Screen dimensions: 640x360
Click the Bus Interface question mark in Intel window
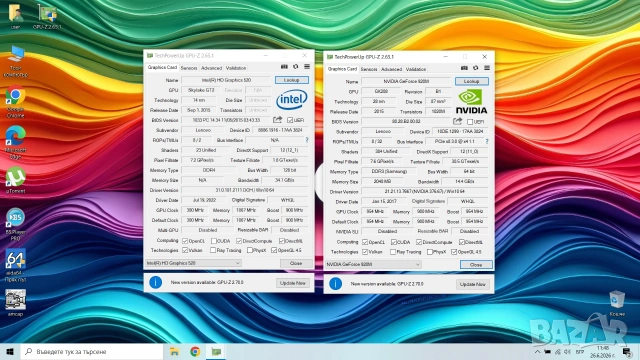click(x=307, y=140)
